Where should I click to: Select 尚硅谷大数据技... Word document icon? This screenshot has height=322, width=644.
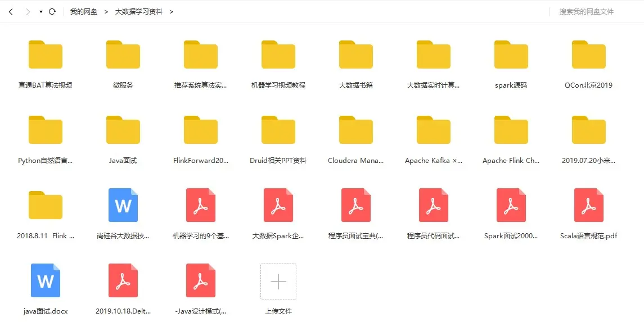tap(123, 205)
